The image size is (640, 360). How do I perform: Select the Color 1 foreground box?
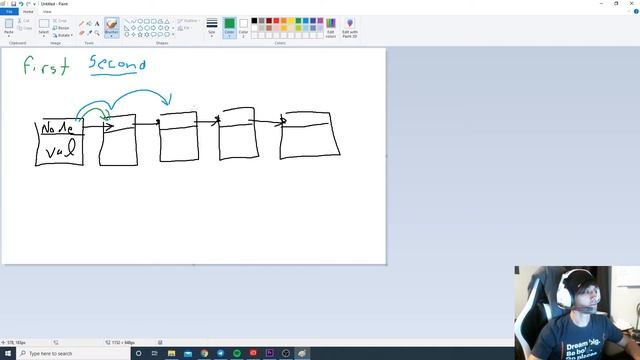229,28
